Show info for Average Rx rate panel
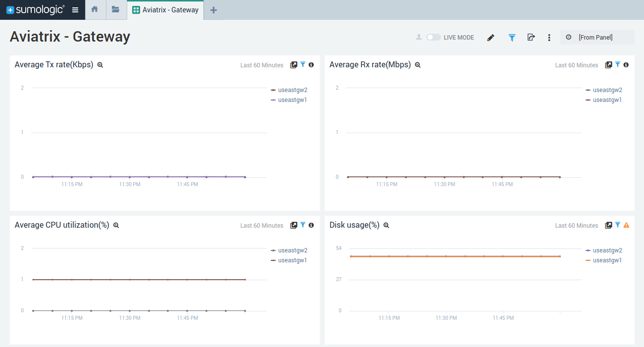The width and height of the screenshot is (644, 347). coord(626,65)
